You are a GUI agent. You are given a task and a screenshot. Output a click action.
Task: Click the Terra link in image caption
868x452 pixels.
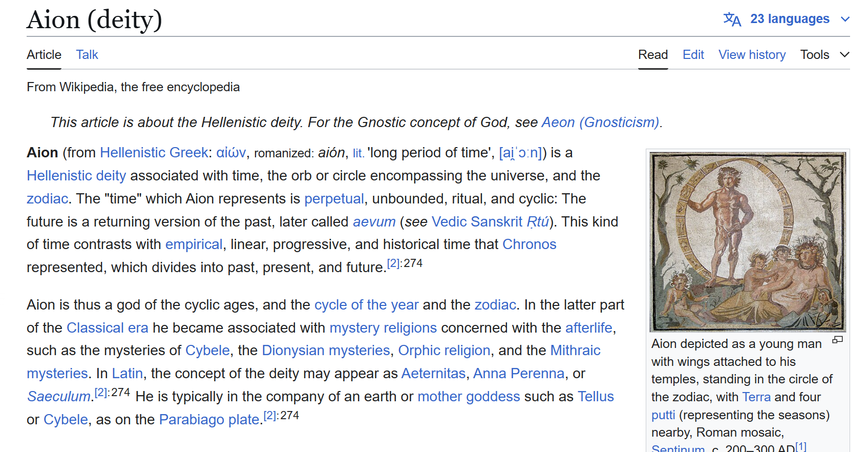756,397
